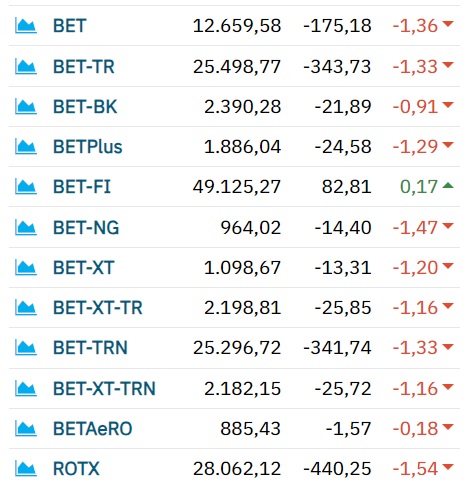Open the BET-TRN index link
464x481 pixels.
90,348
